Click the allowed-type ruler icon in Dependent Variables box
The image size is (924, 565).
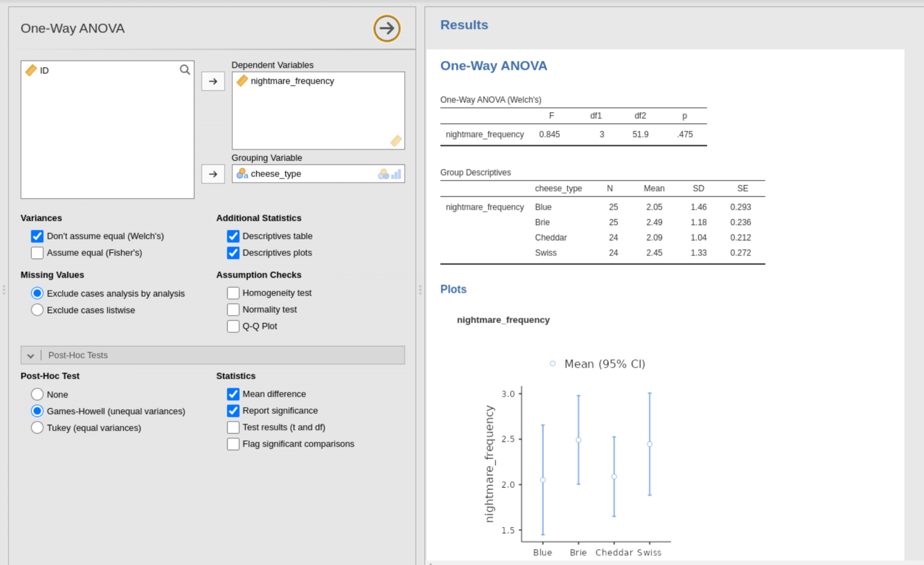[396, 141]
